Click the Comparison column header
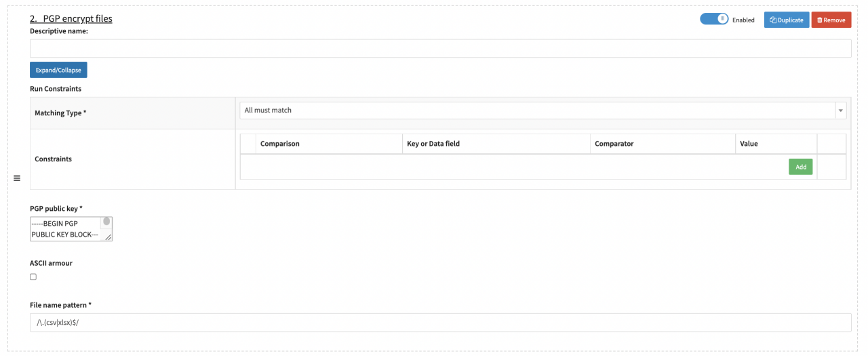Viewport: 868px width, 356px height. [x=279, y=144]
